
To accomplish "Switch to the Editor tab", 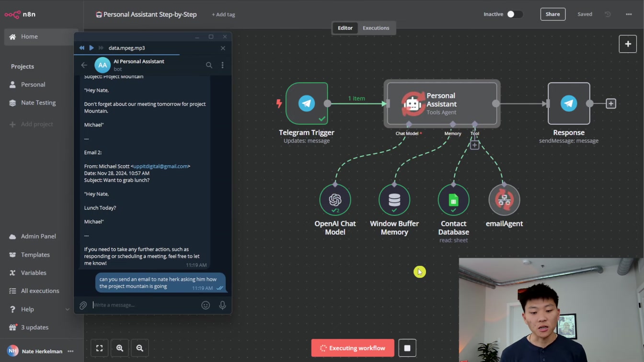I will tap(345, 28).
